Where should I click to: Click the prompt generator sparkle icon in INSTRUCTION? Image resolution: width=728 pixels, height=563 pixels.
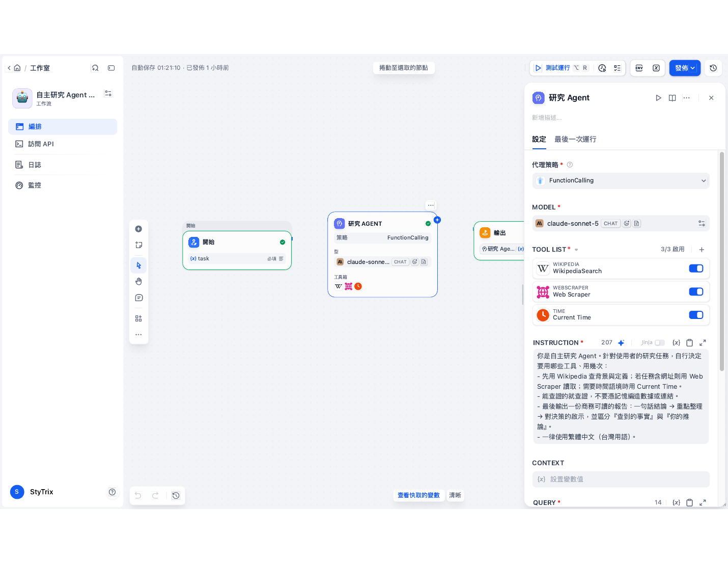coord(621,343)
